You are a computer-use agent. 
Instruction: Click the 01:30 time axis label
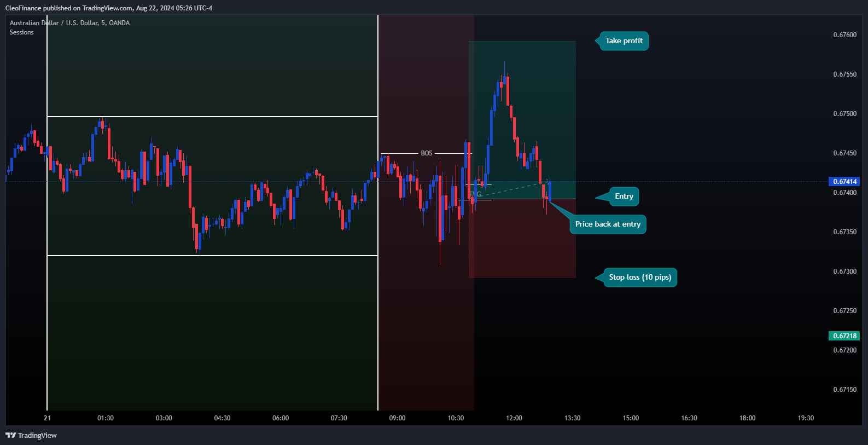(106, 418)
